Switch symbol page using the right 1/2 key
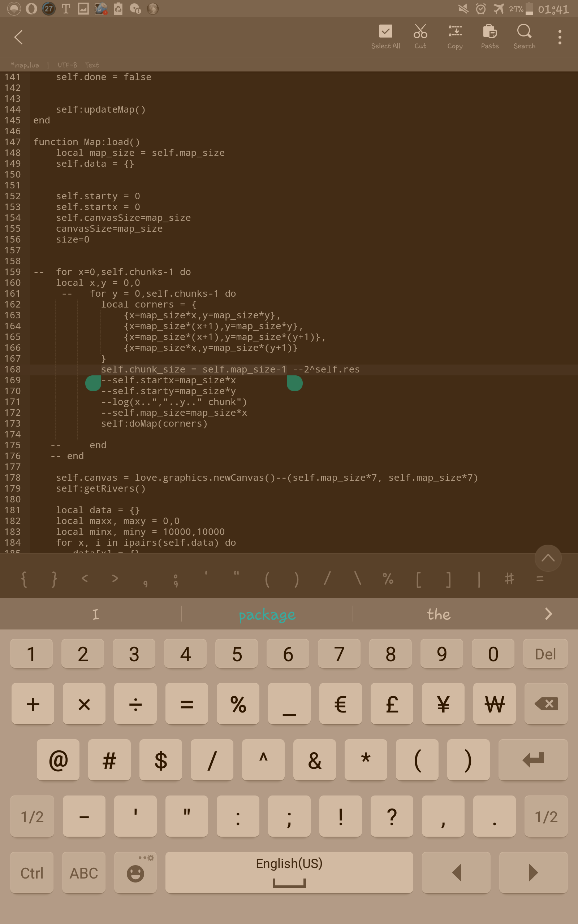578x924 pixels. pyautogui.click(x=546, y=816)
